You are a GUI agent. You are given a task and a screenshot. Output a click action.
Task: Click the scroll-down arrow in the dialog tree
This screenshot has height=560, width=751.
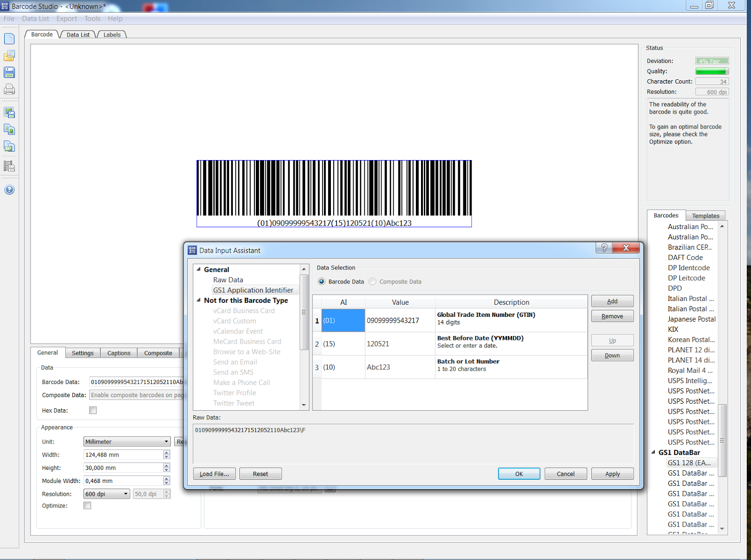[x=304, y=405]
